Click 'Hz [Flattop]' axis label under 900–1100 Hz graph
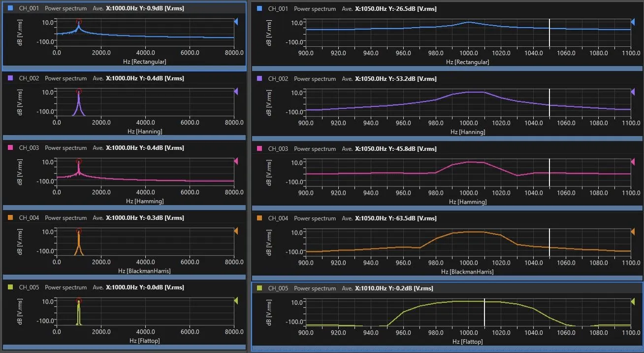 click(468, 341)
